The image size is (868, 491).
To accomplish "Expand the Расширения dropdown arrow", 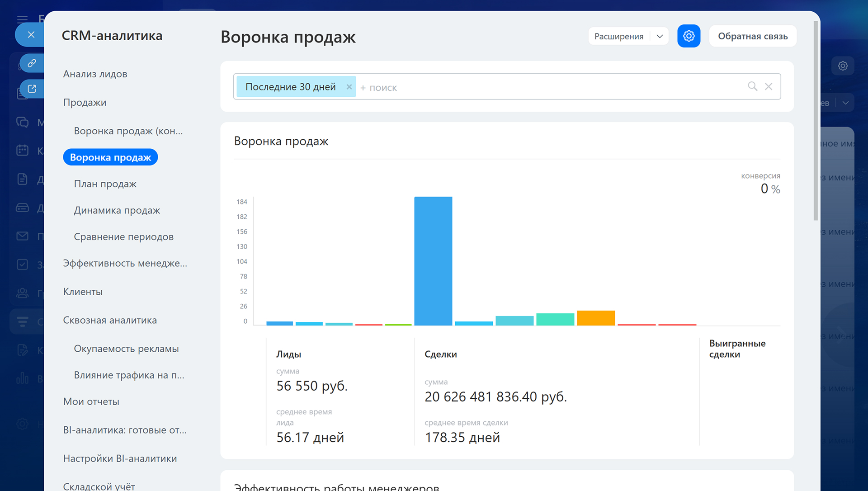I will coord(660,36).
